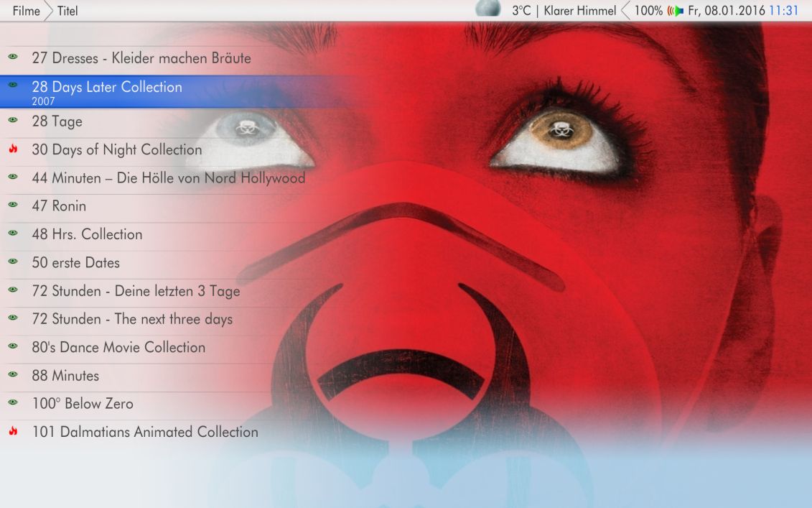Click watched eye icon beside 27 Dresses

[13, 57]
